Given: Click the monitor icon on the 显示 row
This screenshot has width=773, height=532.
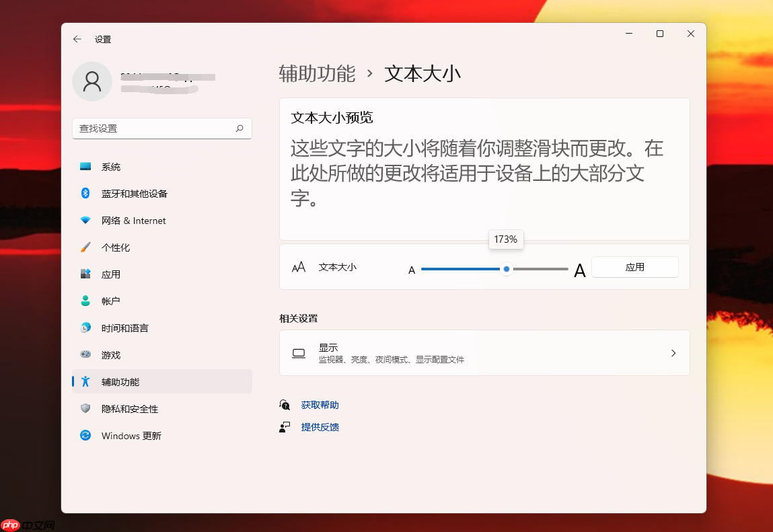Looking at the screenshot, I should pos(298,352).
